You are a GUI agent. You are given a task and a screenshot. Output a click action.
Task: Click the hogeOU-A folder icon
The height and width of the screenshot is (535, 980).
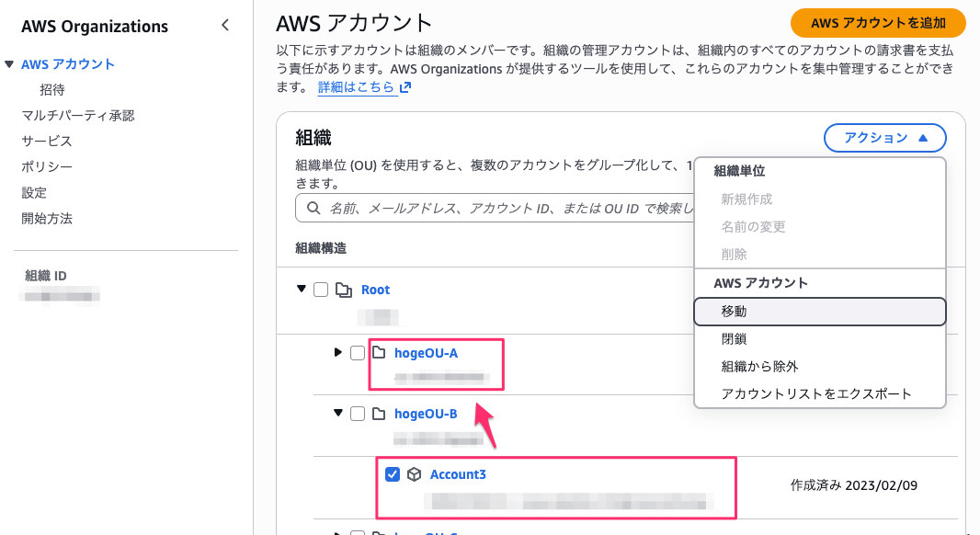point(379,353)
